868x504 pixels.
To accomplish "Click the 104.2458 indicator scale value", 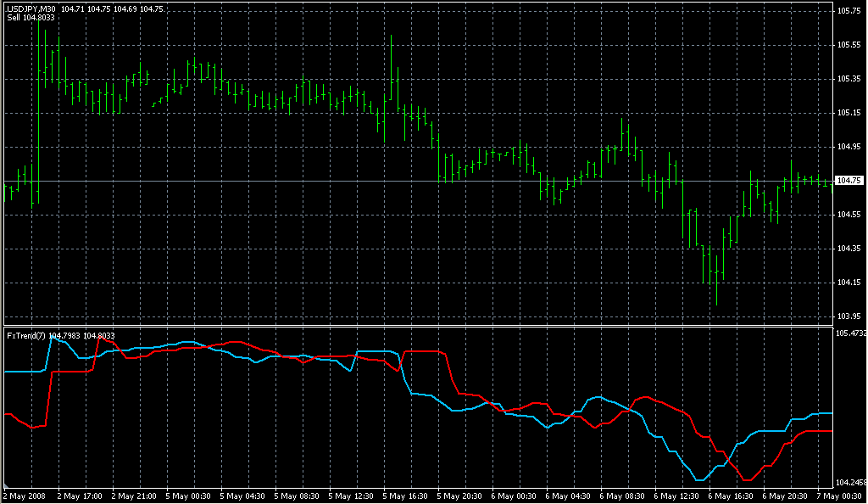I will 850,483.
